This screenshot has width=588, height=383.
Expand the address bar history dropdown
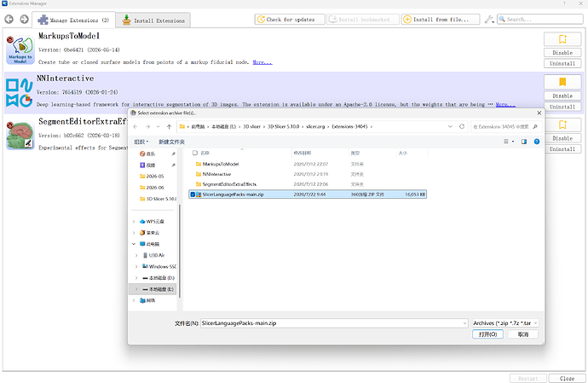450,126
